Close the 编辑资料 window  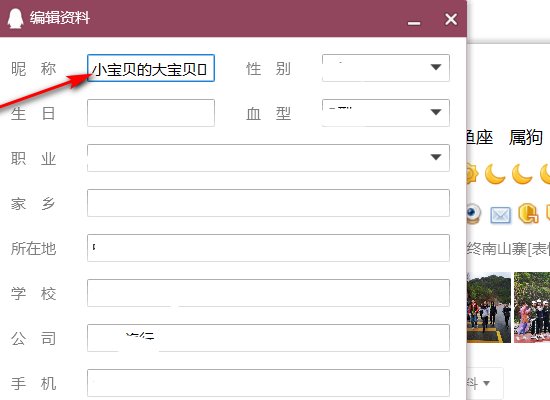[451, 19]
